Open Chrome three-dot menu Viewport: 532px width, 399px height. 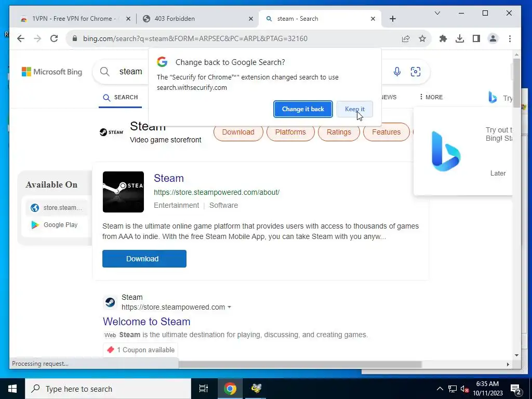(510, 38)
